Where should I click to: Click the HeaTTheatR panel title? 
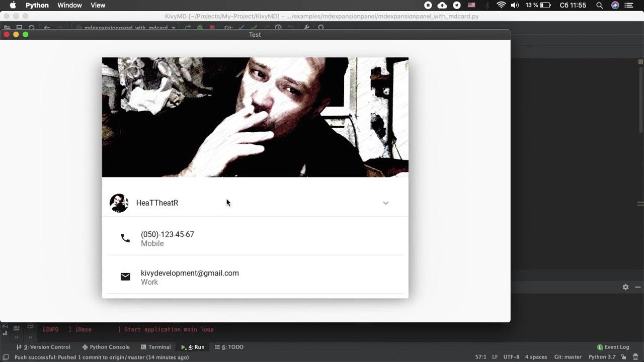click(157, 203)
